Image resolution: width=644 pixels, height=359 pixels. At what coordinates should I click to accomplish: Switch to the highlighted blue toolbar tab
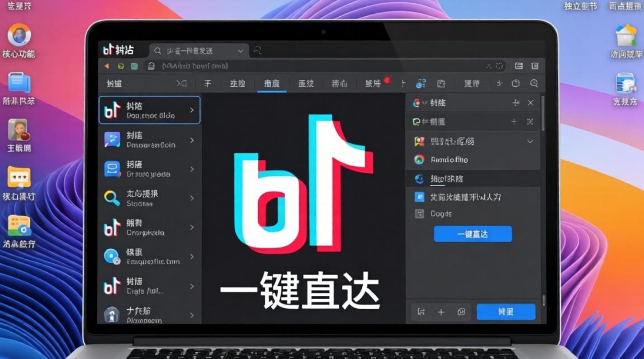[x=272, y=83]
